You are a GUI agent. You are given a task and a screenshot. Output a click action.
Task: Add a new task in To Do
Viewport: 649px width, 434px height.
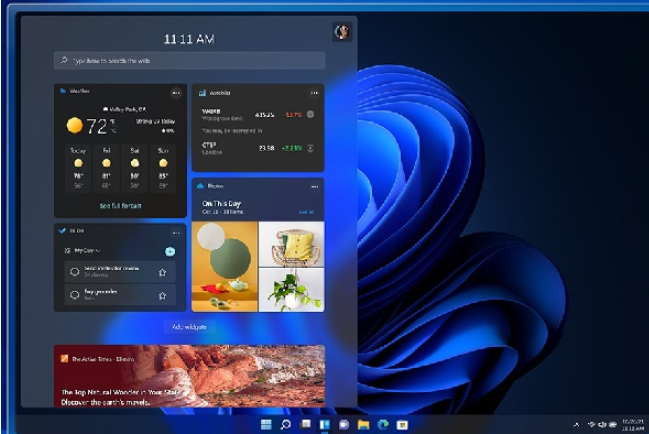(x=170, y=251)
